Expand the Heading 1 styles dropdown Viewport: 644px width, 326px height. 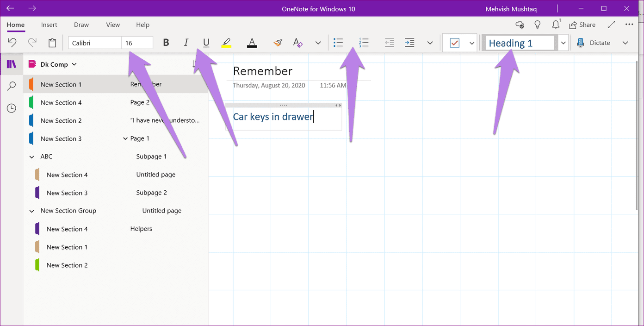point(563,43)
